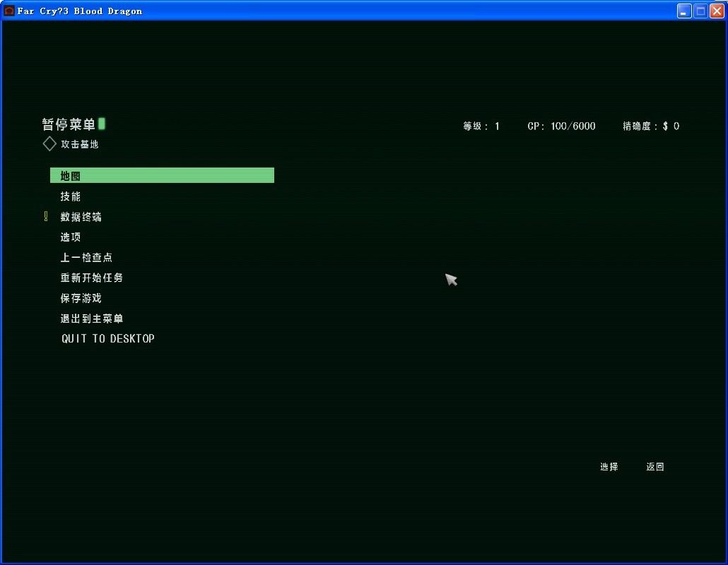Open 数据终端 (Data Terminal) entry
Screen dimensions: 728x565
pyautogui.click(x=81, y=217)
